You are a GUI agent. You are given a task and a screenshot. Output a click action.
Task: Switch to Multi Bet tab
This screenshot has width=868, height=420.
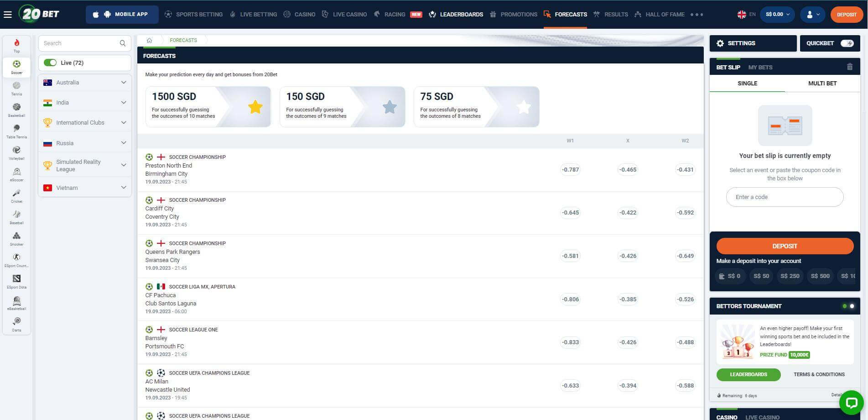point(822,84)
